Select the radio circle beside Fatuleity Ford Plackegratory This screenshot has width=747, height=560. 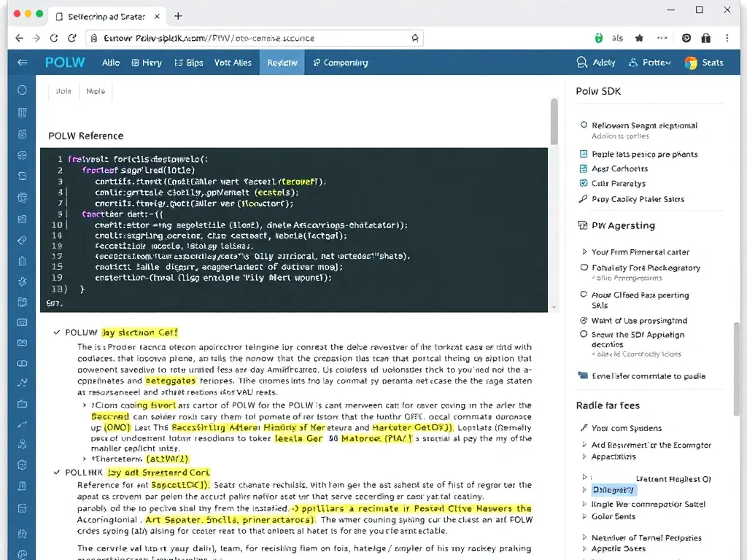(584, 268)
